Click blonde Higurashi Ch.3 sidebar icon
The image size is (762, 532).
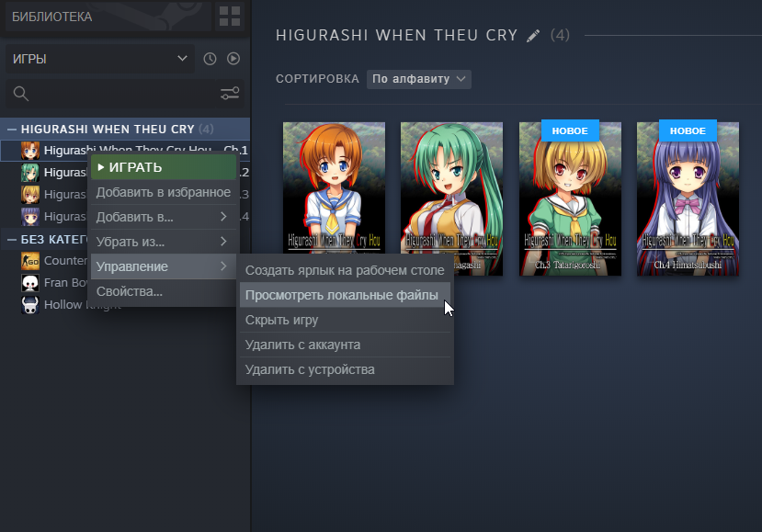coord(30,195)
